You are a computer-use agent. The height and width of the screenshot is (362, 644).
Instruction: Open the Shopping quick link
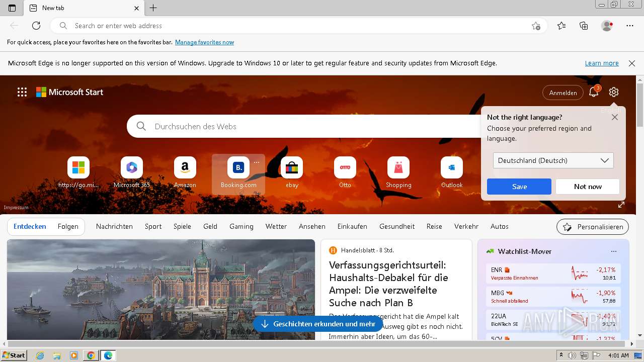click(398, 172)
